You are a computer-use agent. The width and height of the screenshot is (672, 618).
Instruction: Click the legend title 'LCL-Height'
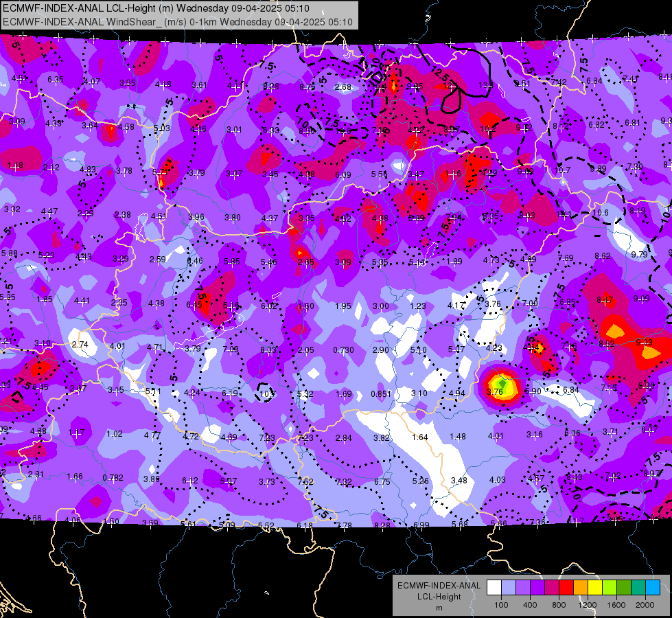click(x=439, y=597)
